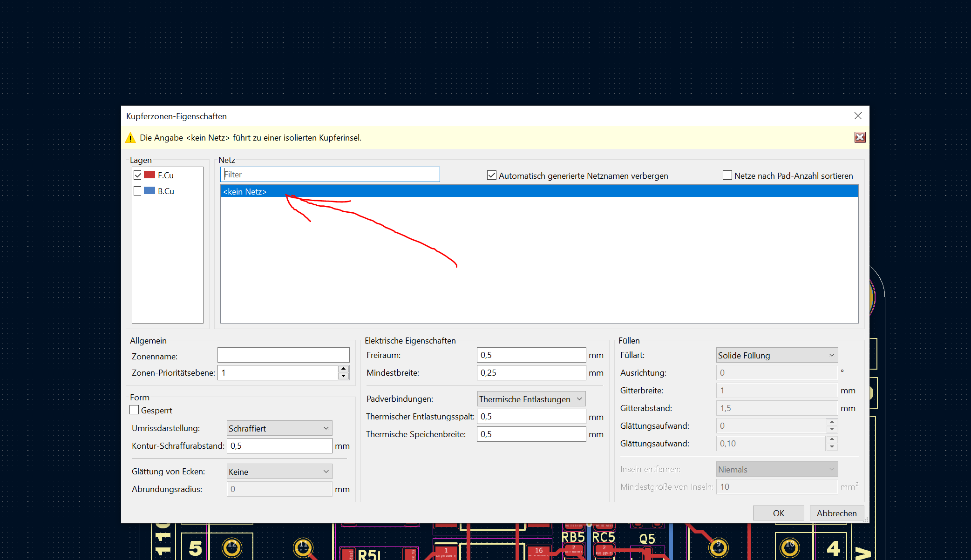Dismiss the yellow warning bar with the red X
The height and width of the screenshot is (560, 971).
[x=860, y=137]
